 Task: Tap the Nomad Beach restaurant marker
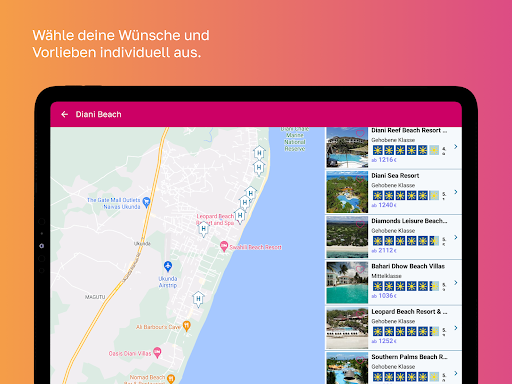click(171, 379)
